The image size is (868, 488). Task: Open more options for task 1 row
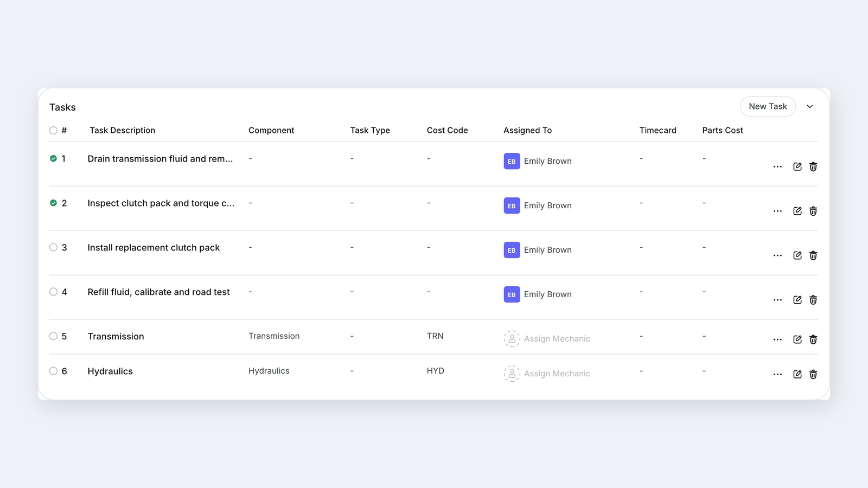(x=777, y=166)
